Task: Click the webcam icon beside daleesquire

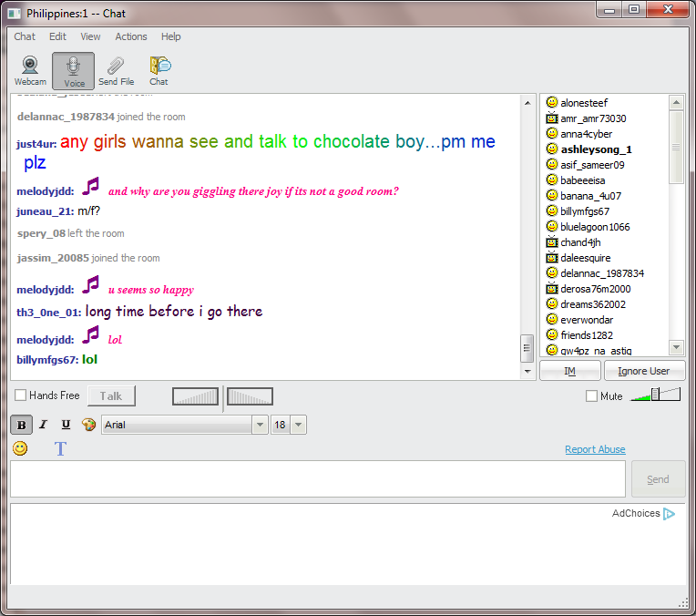Action: click(551, 258)
